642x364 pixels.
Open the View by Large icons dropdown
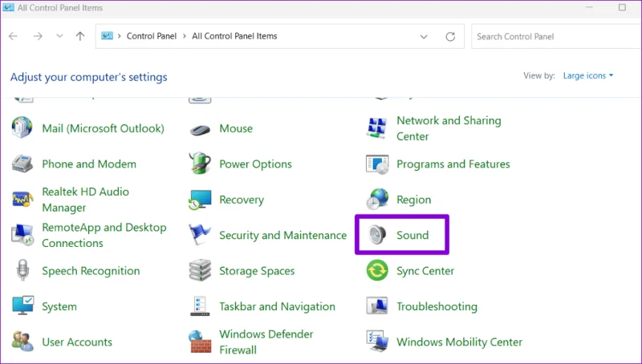click(x=588, y=75)
